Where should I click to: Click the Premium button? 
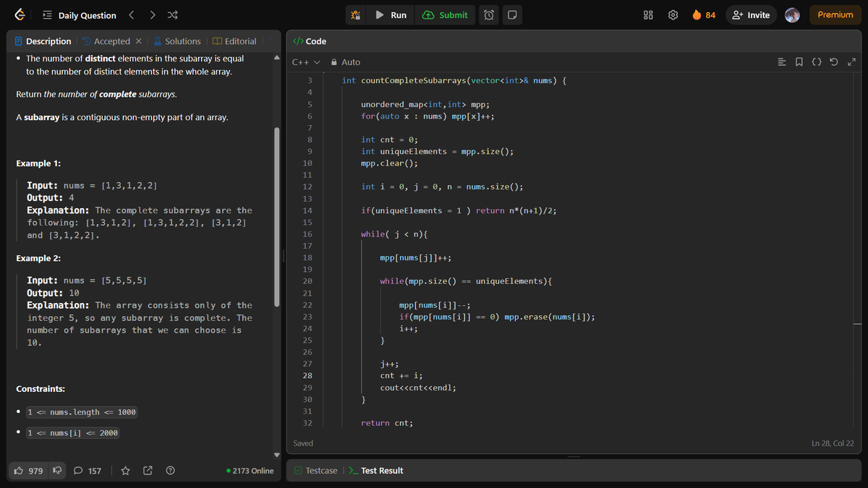pyautogui.click(x=835, y=15)
